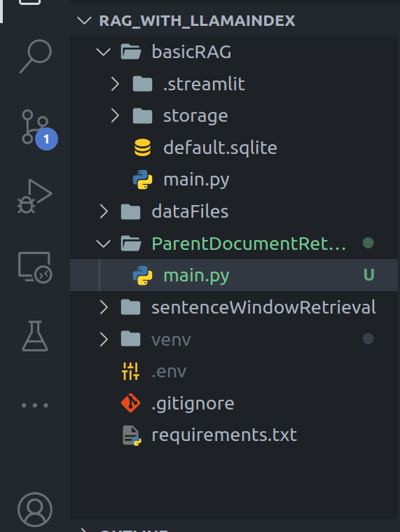Screen dimensions: 400x532
Task: Show additional views via ellipsis icon
Action: (35, 405)
